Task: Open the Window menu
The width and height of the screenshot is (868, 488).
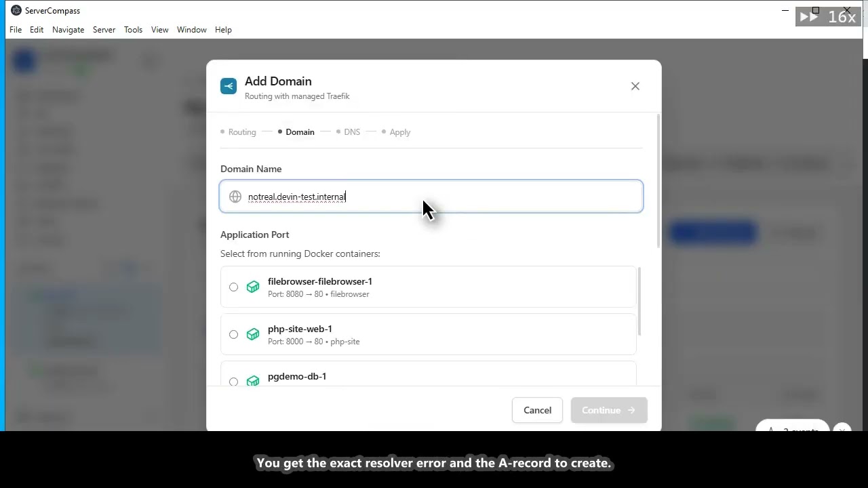Action: pos(192,30)
